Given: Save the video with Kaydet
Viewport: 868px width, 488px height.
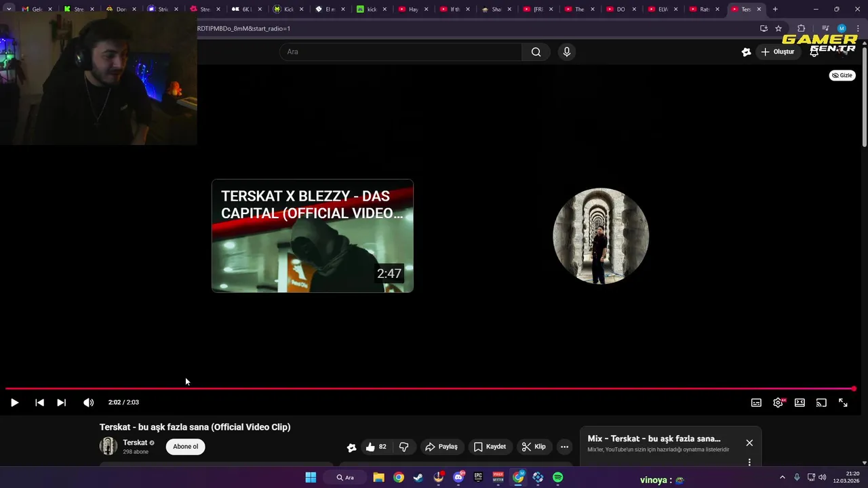Looking at the screenshot, I should click(490, 447).
